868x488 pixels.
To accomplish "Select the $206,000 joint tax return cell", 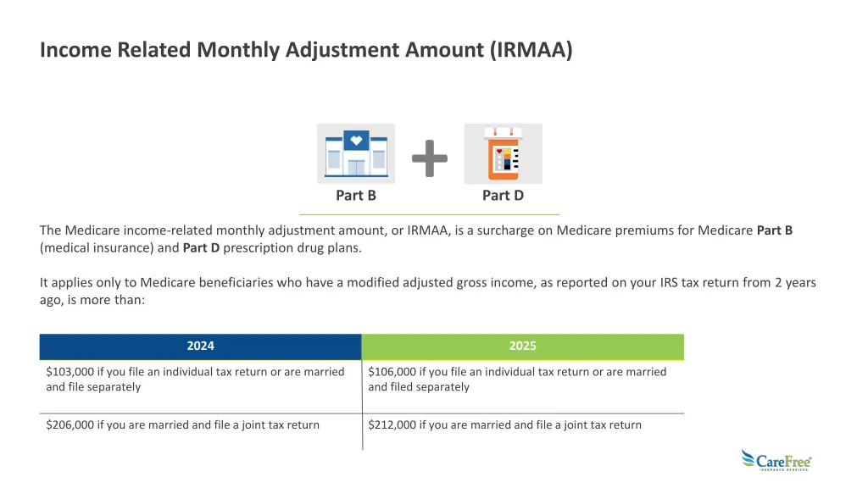I will point(182,424).
